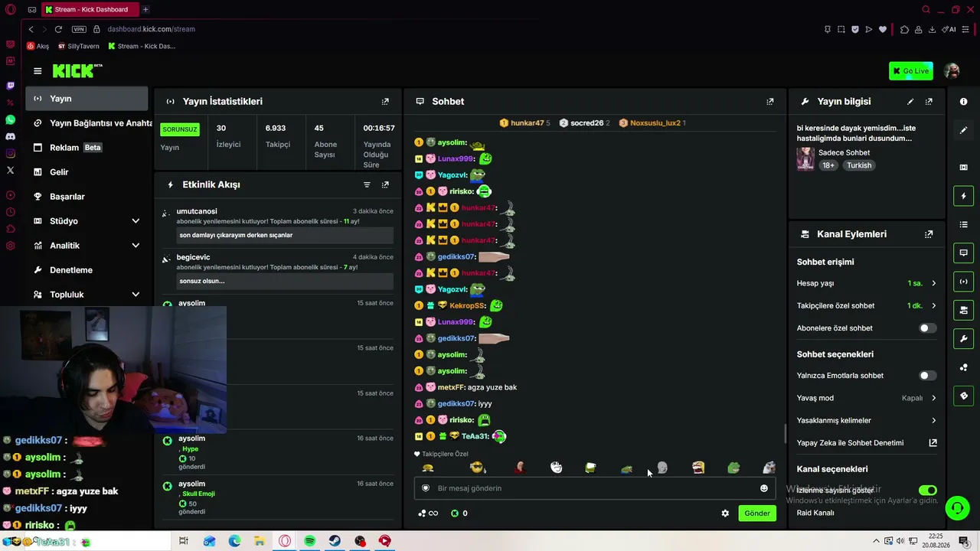This screenshot has height=551, width=980.
Task: Open the Kick hamburger menu
Action: coord(38,71)
